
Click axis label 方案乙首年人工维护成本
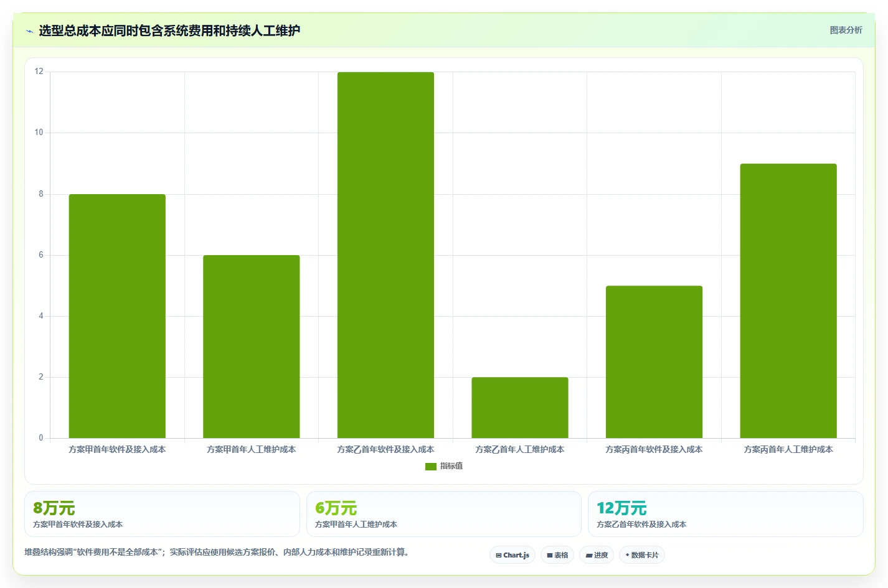(520, 449)
